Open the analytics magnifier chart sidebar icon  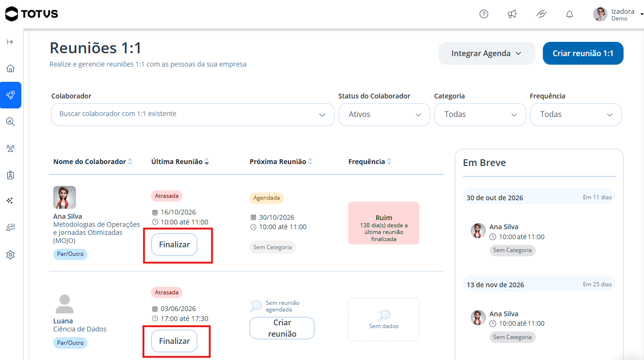pos(10,122)
